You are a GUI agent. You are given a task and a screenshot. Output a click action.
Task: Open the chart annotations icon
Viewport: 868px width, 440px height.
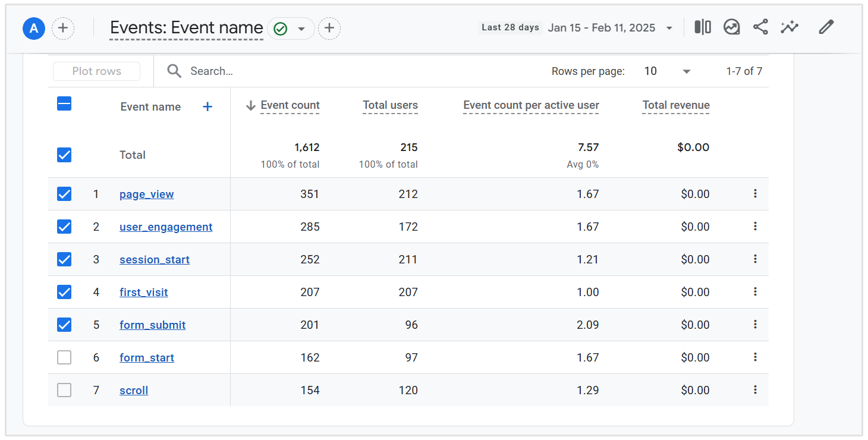(x=731, y=27)
